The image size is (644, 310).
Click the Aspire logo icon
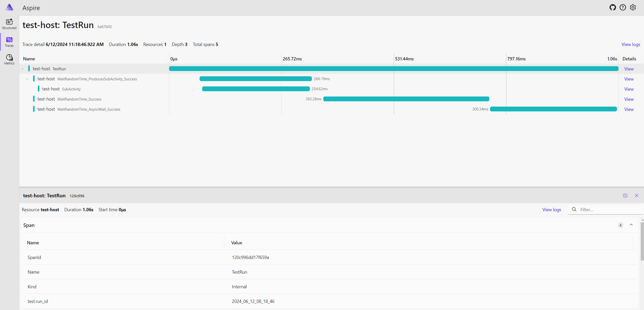[x=9, y=7]
